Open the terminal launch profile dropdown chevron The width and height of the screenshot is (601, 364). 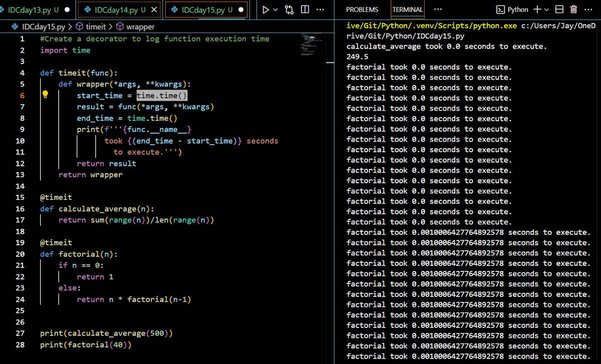click(546, 10)
